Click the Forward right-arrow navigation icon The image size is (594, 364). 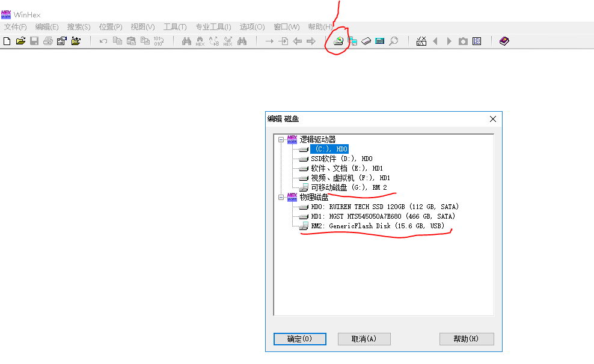311,41
